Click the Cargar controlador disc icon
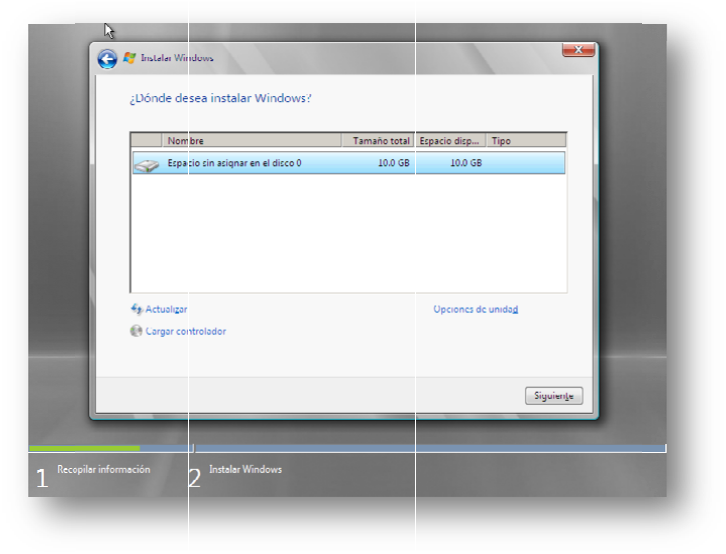 (x=136, y=331)
